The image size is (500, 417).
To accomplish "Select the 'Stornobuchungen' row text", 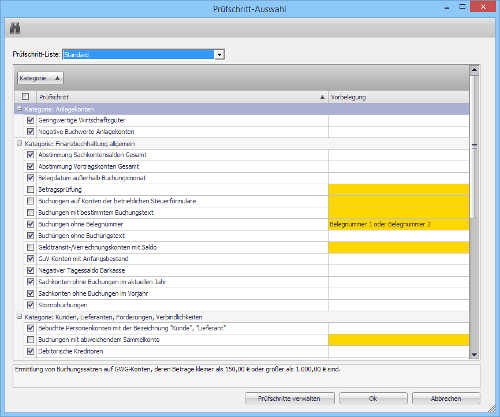I will [63, 305].
